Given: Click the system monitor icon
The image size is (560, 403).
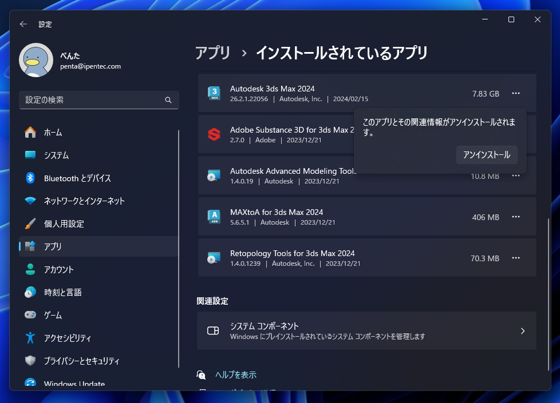Looking at the screenshot, I should coord(30,155).
